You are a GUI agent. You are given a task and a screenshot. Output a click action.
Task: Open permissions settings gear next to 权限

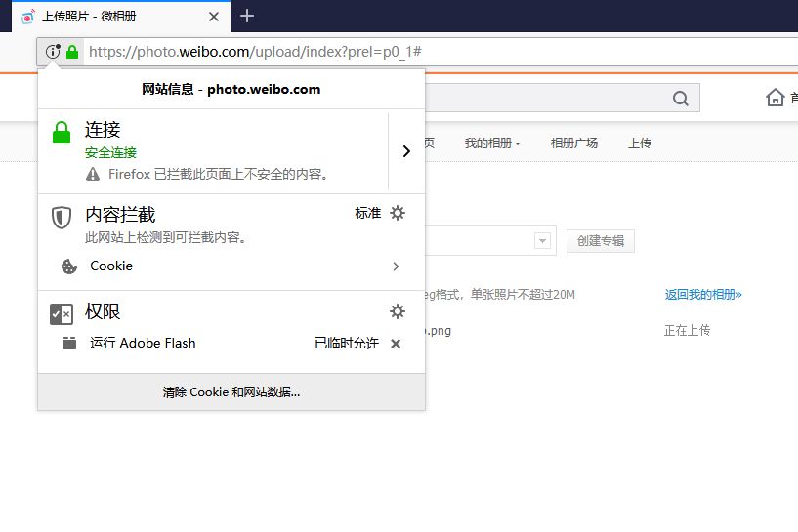tap(398, 311)
